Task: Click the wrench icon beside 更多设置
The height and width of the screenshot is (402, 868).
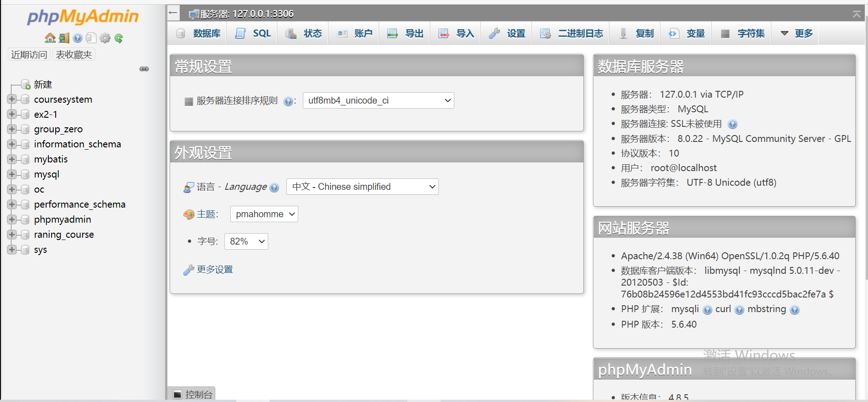Action: [188, 270]
